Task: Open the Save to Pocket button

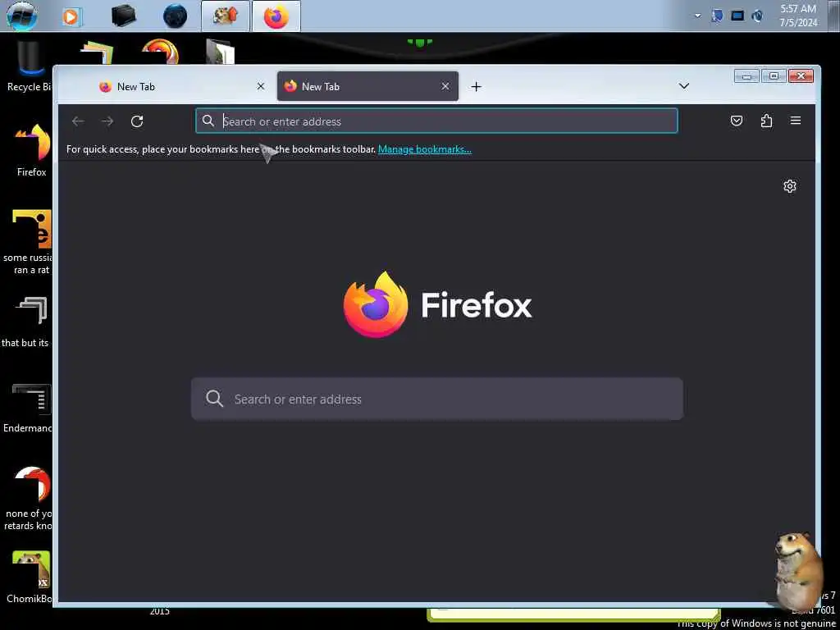Action: point(737,121)
